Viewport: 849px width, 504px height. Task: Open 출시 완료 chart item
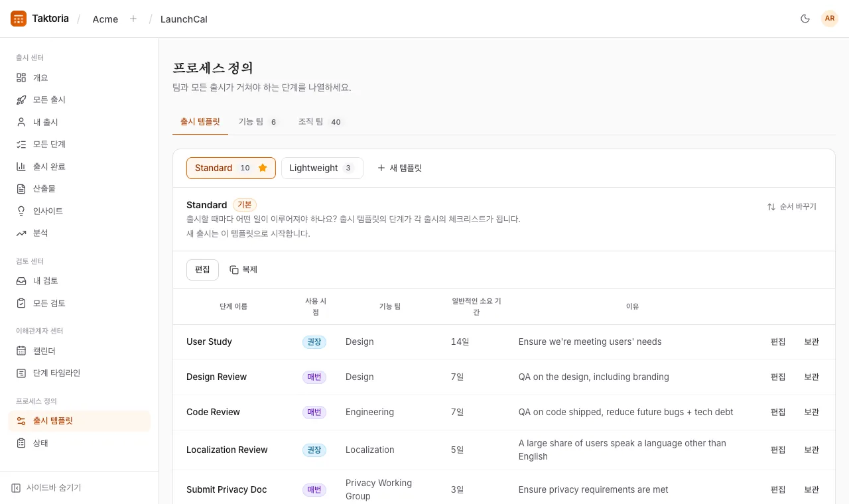coord(80,166)
